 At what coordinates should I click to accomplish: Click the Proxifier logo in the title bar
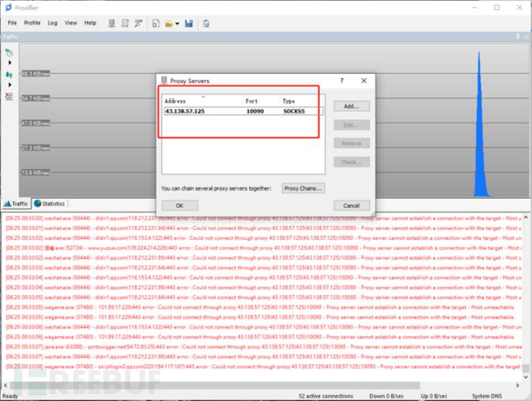tap(8, 8)
